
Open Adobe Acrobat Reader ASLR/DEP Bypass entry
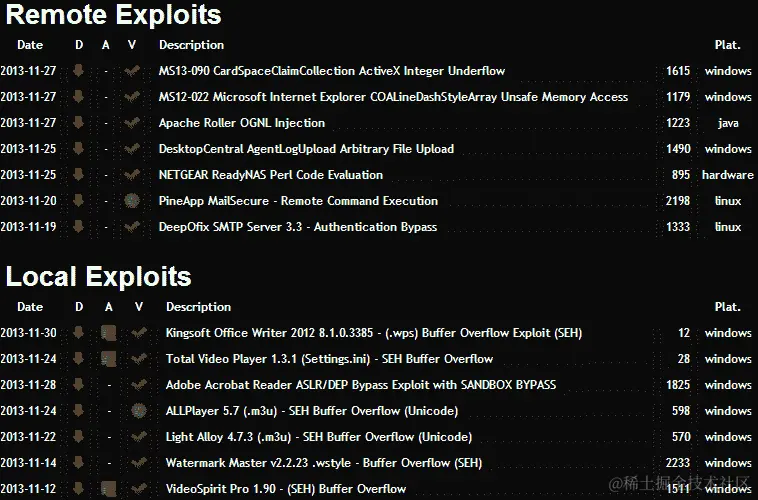tap(361, 385)
